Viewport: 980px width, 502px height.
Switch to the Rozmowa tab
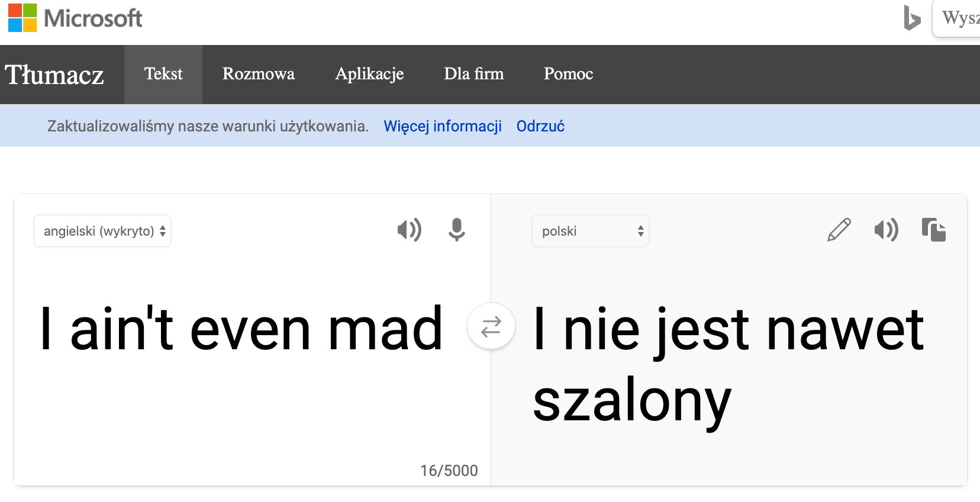pos(259,75)
